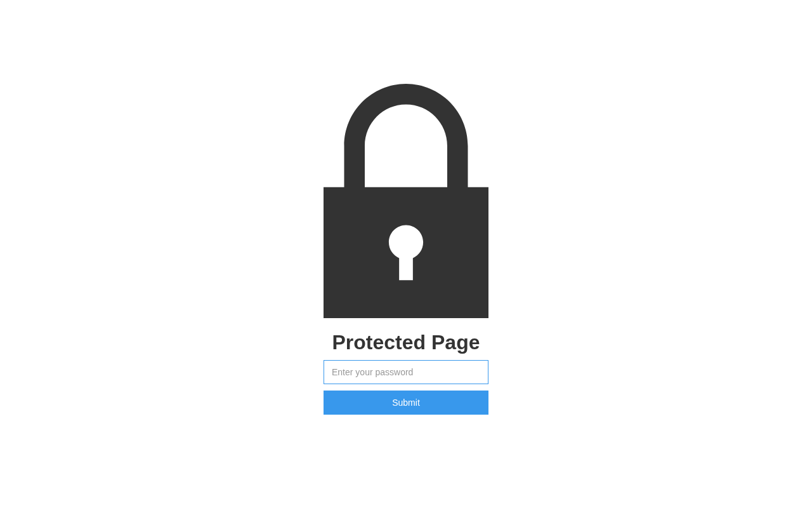
Task: Click the right edge of the blue Submit button
Action: pos(485,403)
